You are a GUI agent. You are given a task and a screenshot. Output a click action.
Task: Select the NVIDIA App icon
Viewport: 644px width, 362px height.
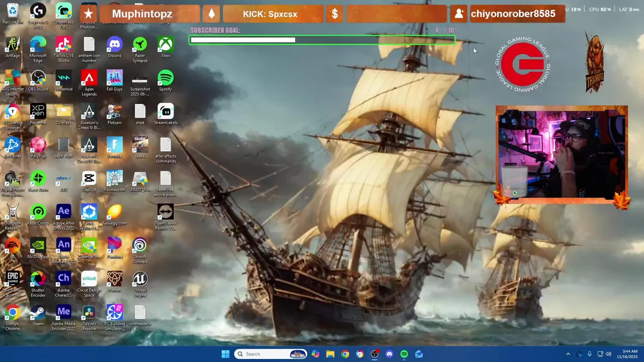pyautogui.click(x=38, y=248)
